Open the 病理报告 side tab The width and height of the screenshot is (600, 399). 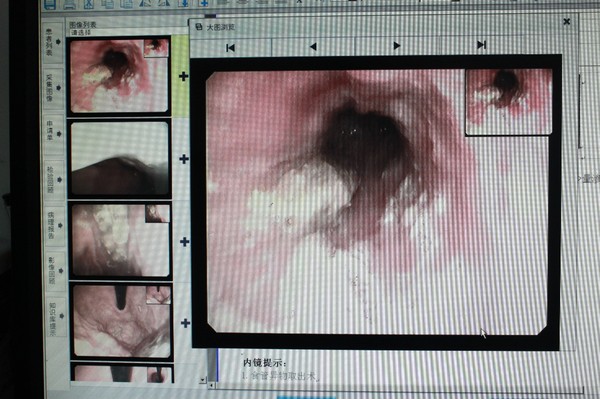[54, 225]
